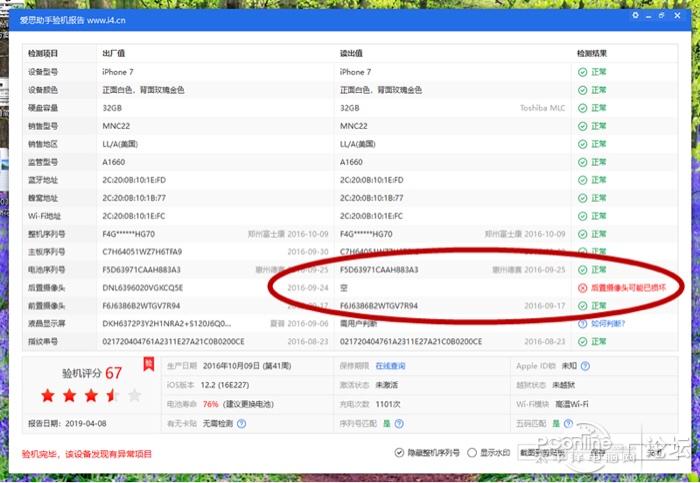Select the read value LL/A(美国)
Viewport: 700px width, 483px height.
(358, 144)
